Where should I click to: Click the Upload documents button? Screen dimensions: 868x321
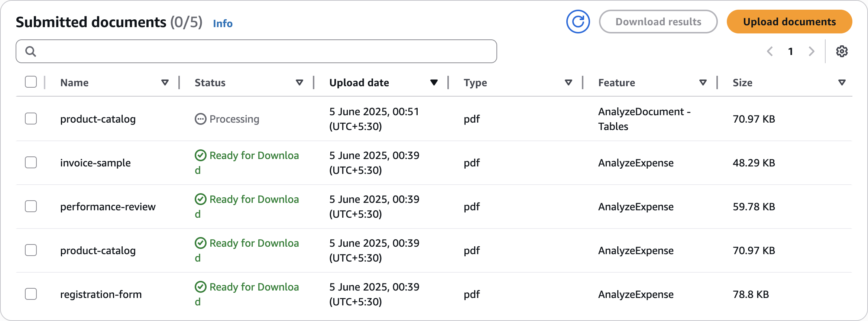point(789,22)
